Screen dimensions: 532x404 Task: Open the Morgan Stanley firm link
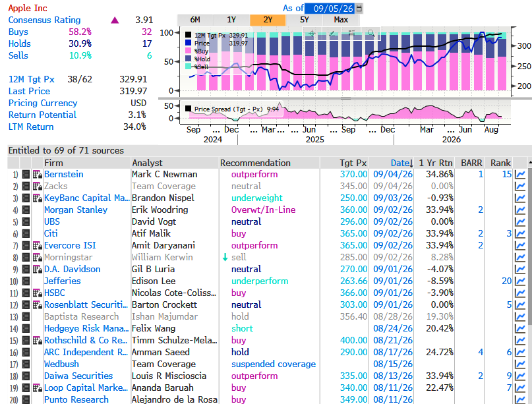[x=76, y=210]
